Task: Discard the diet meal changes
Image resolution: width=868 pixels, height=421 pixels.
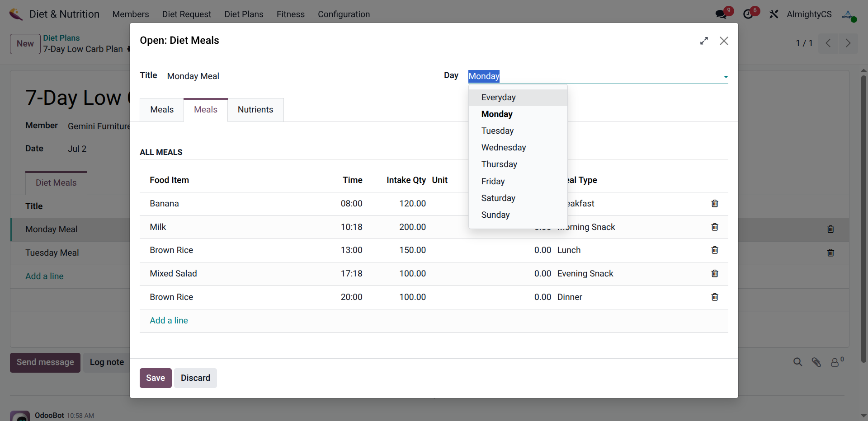Action: coord(195,378)
